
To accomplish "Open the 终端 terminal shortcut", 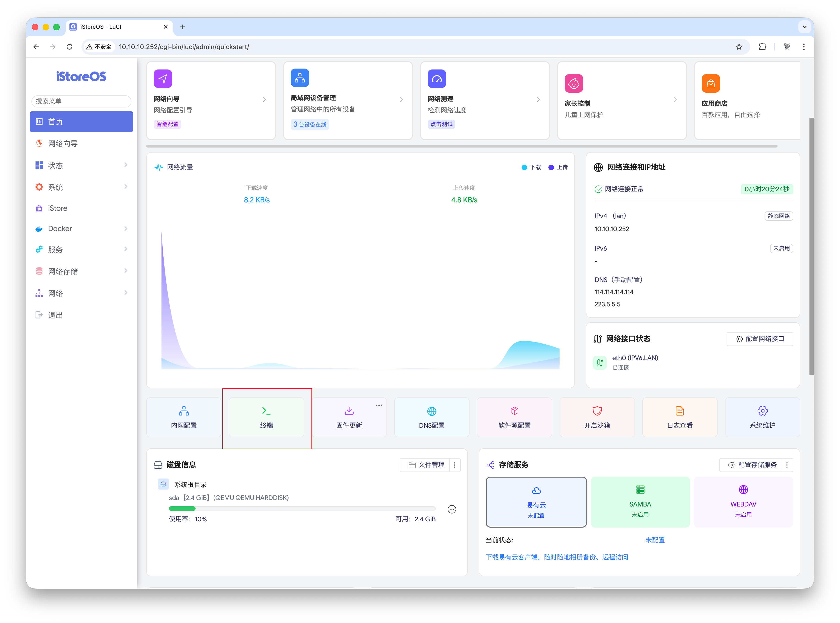I will click(x=266, y=418).
